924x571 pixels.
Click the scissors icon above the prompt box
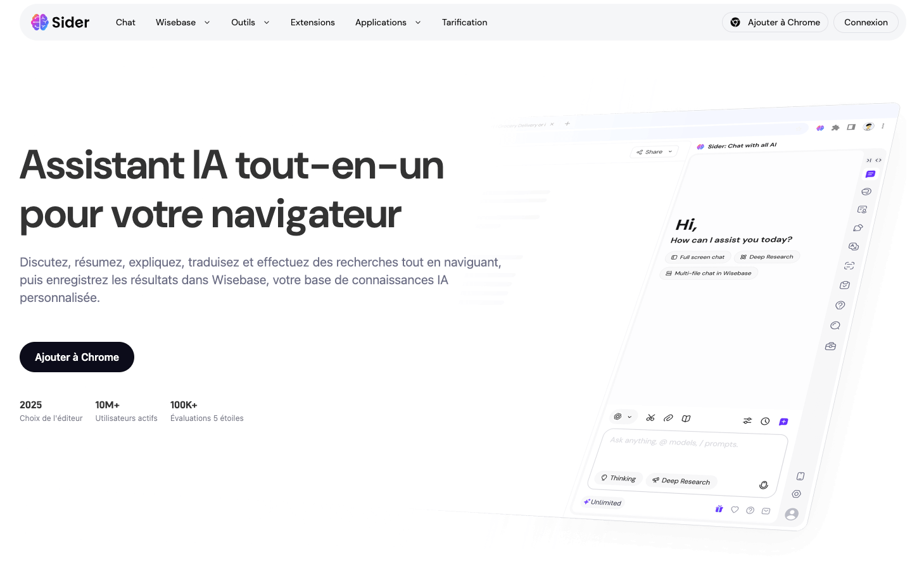point(650,418)
